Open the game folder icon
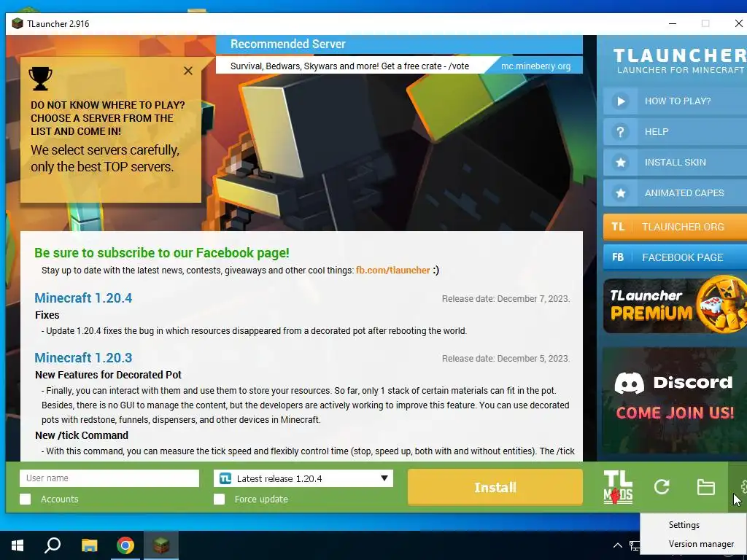 tap(705, 486)
